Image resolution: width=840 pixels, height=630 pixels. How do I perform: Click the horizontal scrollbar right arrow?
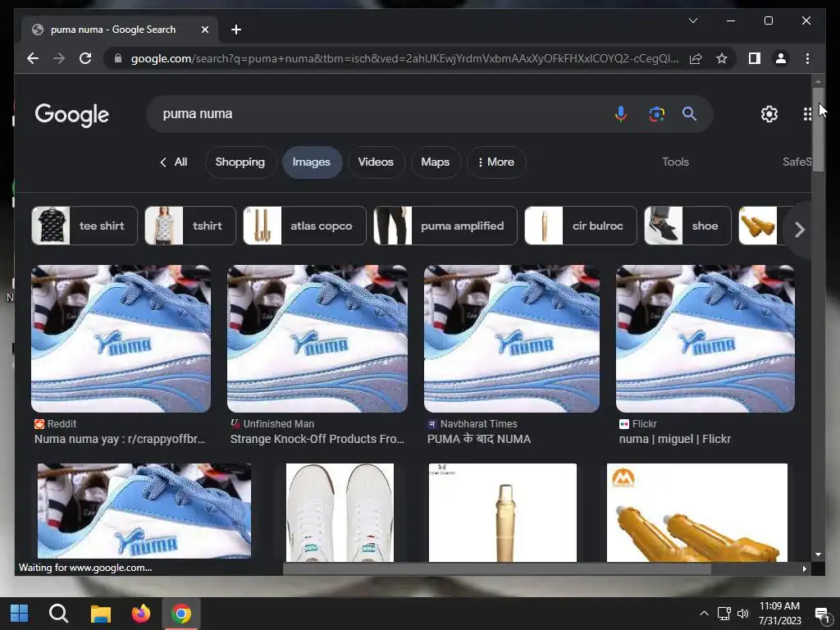tap(804, 569)
